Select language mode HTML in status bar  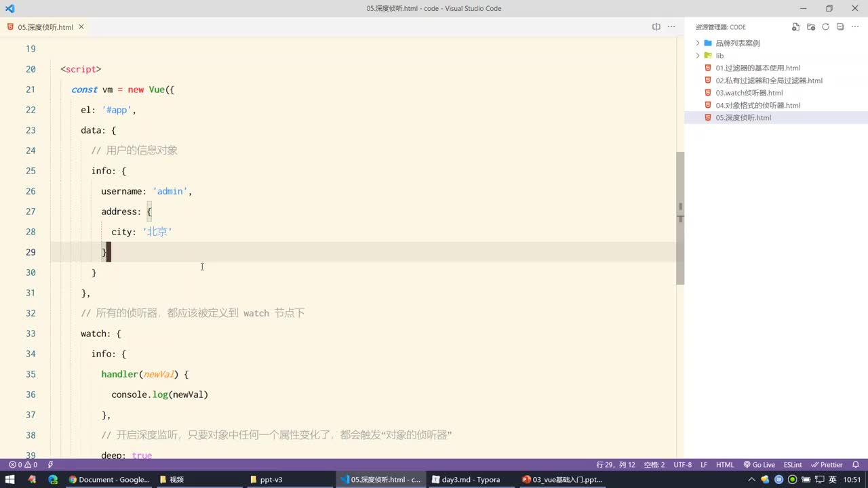[x=725, y=465]
